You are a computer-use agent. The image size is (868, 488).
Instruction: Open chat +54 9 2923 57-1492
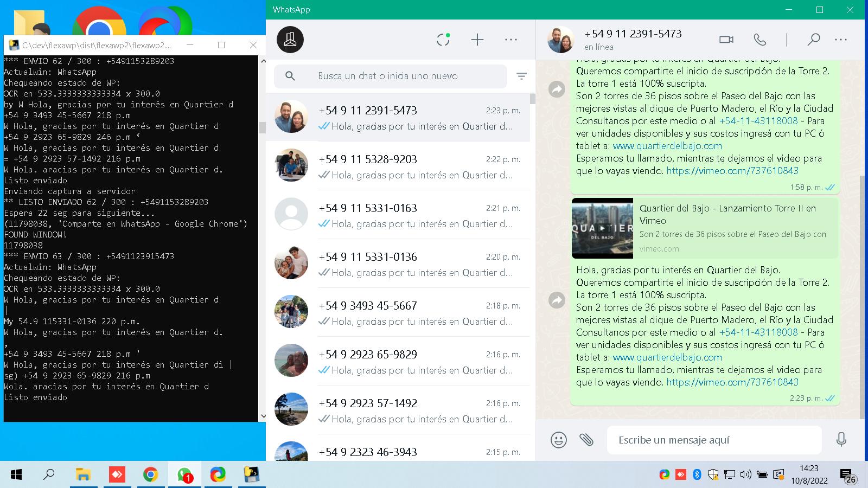point(398,410)
